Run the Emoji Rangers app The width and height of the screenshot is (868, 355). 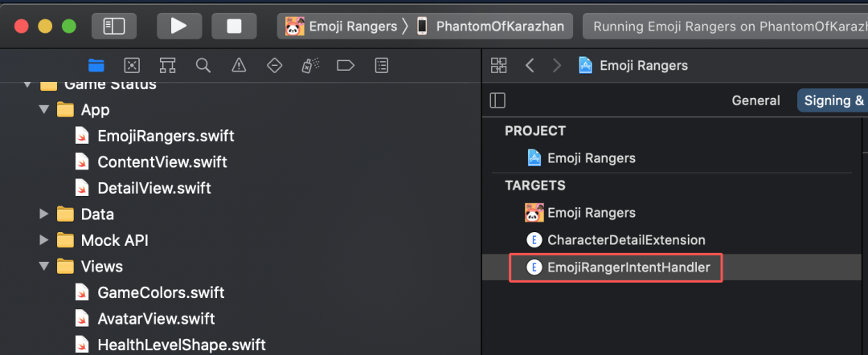[178, 26]
